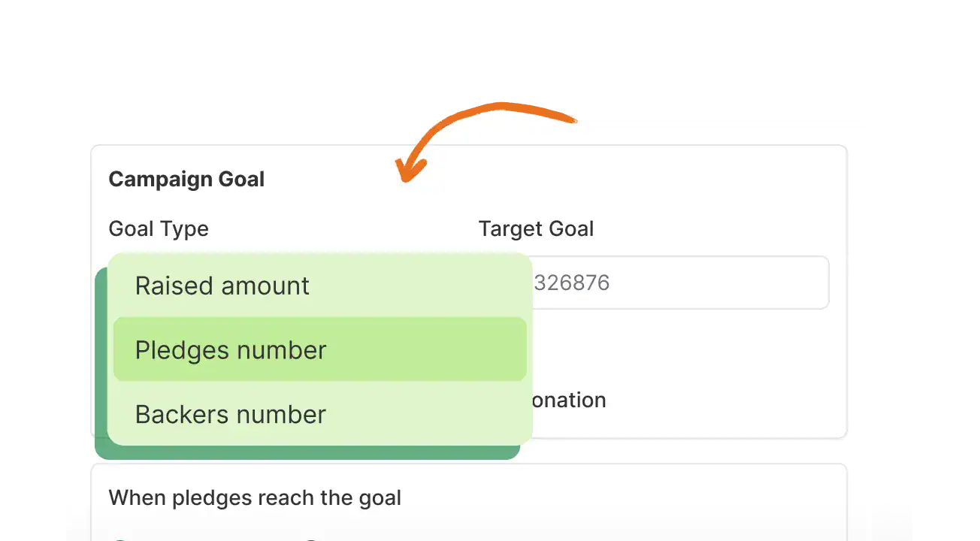
Task: Choose Pledges number from the list
Action: (231, 350)
